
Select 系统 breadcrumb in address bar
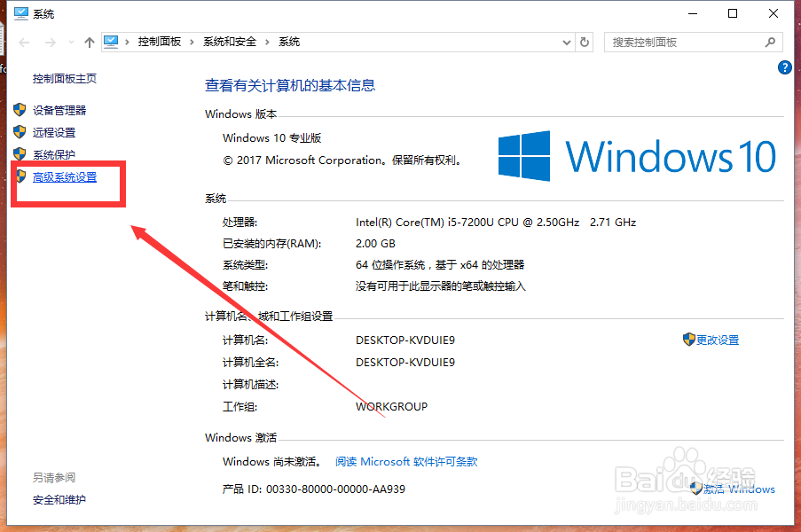(289, 42)
